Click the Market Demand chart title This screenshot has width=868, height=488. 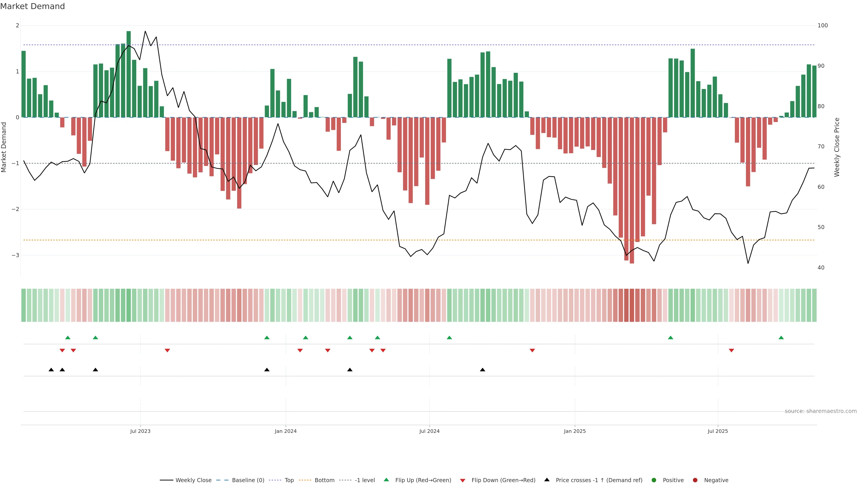click(32, 6)
